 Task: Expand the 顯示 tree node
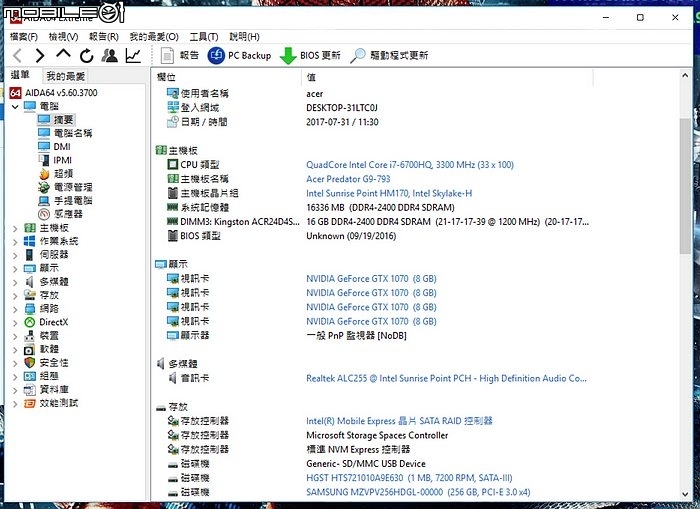[x=15, y=269]
